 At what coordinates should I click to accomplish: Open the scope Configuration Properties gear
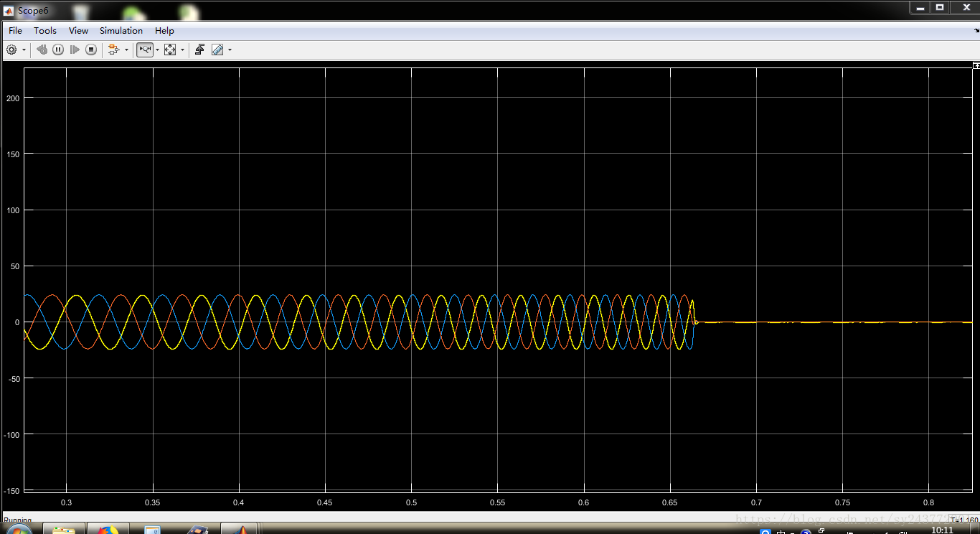point(11,50)
